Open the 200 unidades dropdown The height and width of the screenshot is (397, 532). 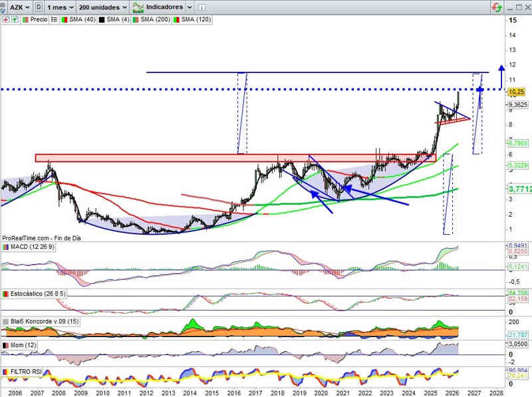point(102,7)
